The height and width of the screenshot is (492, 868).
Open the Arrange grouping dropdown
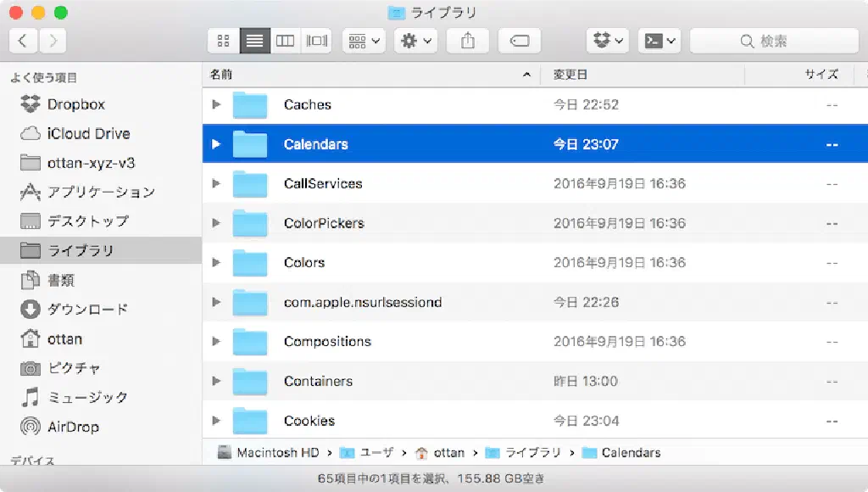[x=364, y=41]
